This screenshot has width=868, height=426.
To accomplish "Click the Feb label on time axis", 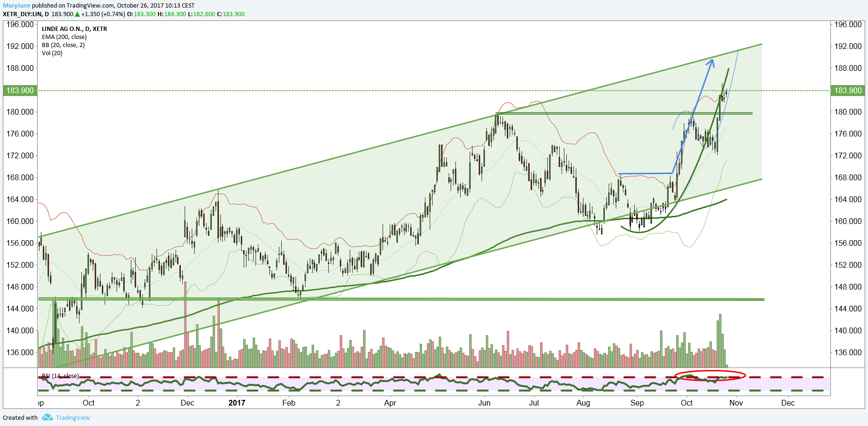I will point(289,403).
